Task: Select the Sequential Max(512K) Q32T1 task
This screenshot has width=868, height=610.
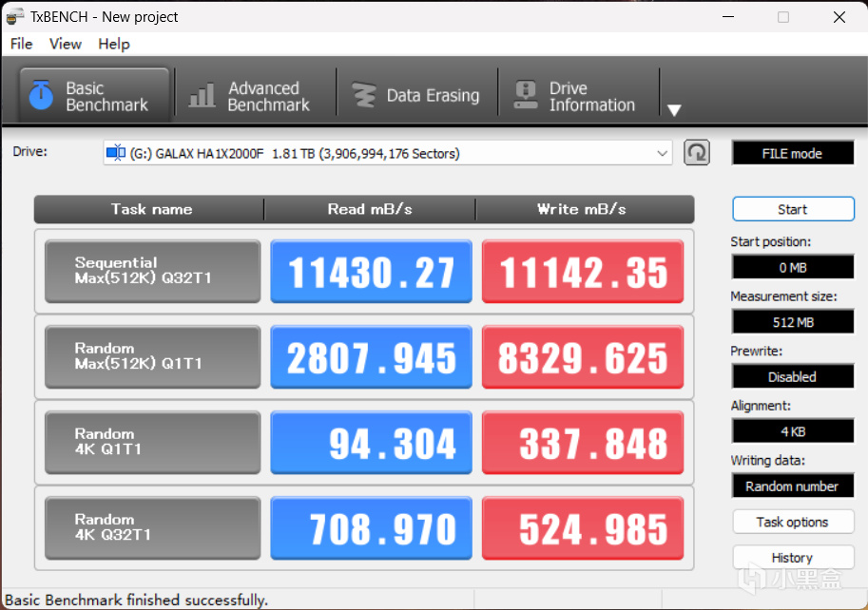Action: pos(153,271)
